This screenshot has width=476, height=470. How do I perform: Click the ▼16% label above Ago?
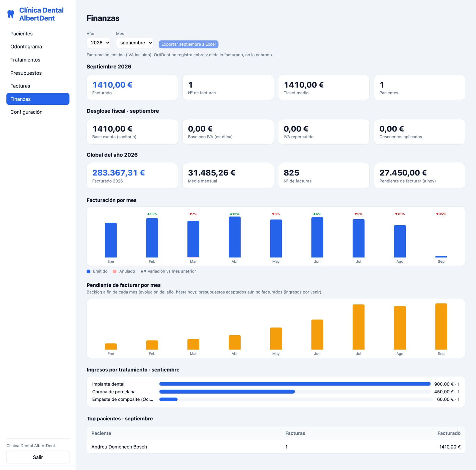400,214
